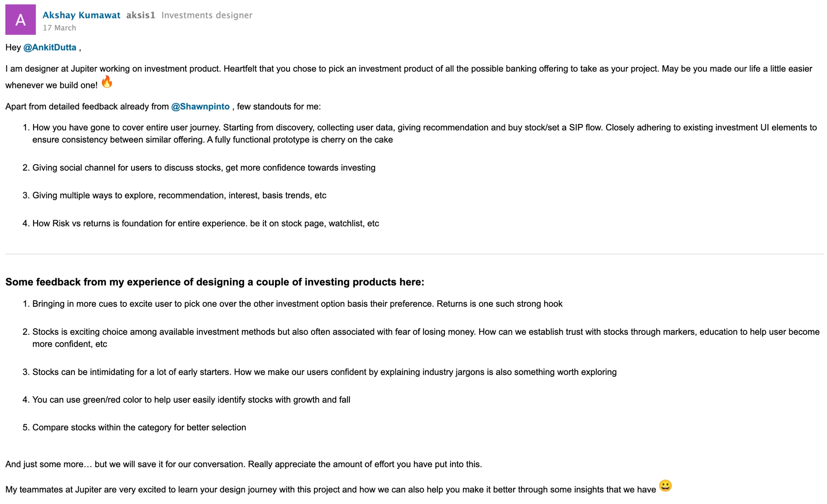Select the 'Some feedback from my experience' heading
The image size is (827, 504).
215,282
